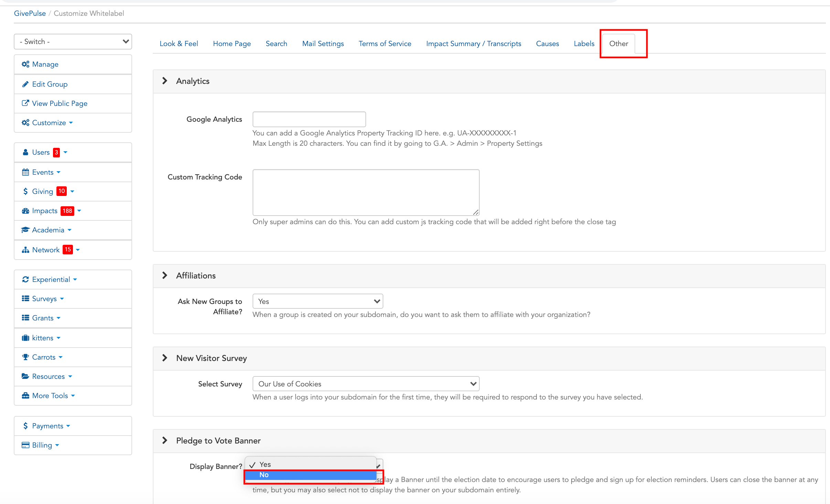The width and height of the screenshot is (830, 504).
Task: Collapse the Affiliations section chevron
Action: [165, 275]
